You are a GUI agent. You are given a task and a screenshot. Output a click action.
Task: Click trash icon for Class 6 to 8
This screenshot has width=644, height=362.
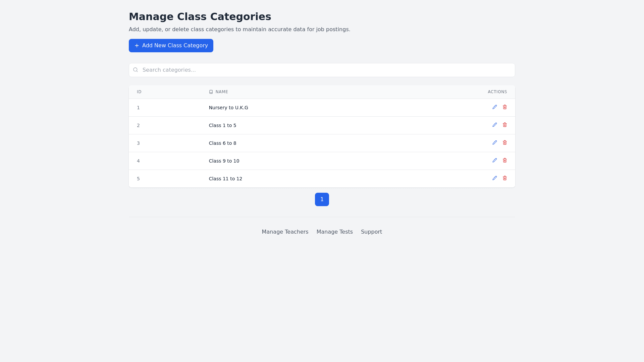(504, 143)
